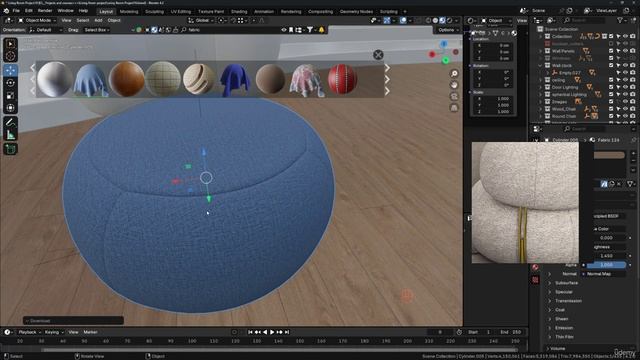Expand the Specular panel
Viewport: 640px width, 360px height.
pos(549,292)
